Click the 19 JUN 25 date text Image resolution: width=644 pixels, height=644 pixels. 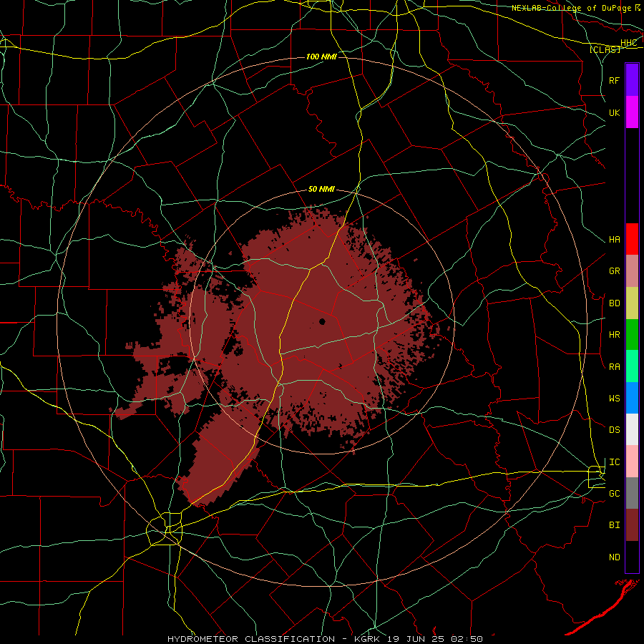[x=416, y=639]
